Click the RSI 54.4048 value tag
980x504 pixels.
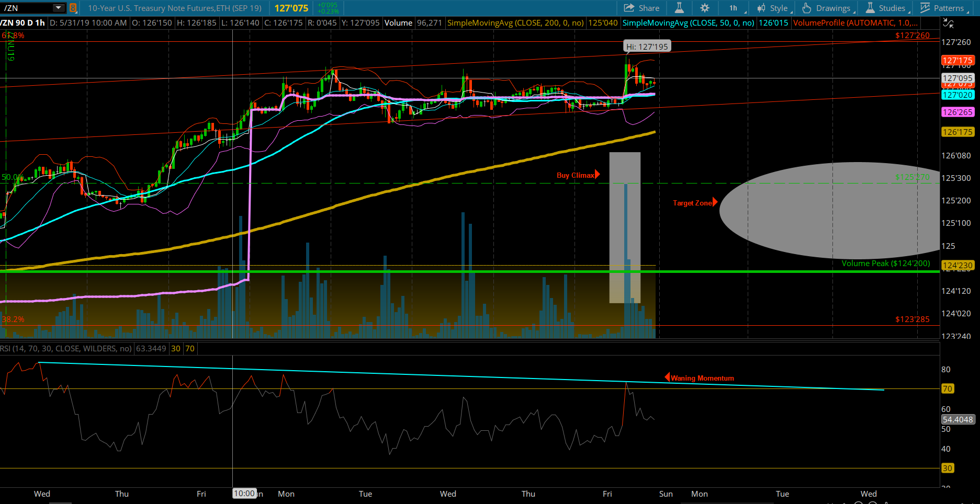click(958, 419)
